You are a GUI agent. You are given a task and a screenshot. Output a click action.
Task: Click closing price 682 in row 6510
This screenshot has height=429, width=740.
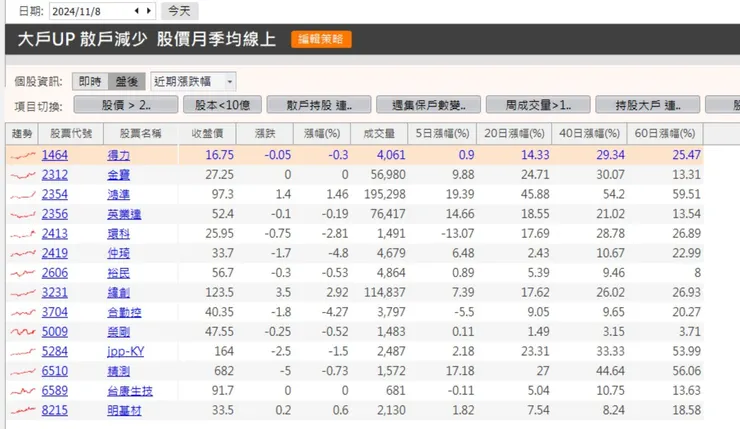click(224, 371)
